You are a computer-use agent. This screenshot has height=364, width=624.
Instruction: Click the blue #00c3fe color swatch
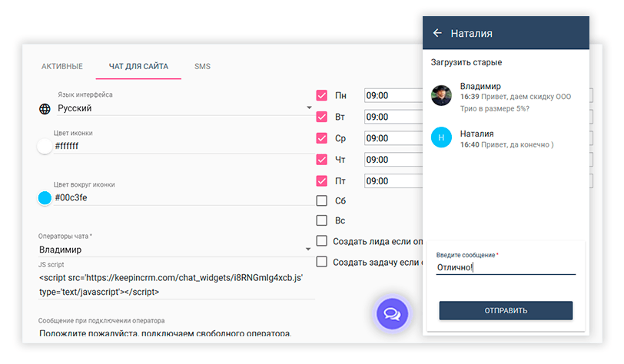45,197
